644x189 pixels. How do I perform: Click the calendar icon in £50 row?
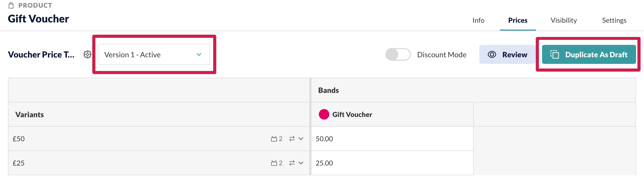pyautogui.click(x=274, y=139)
